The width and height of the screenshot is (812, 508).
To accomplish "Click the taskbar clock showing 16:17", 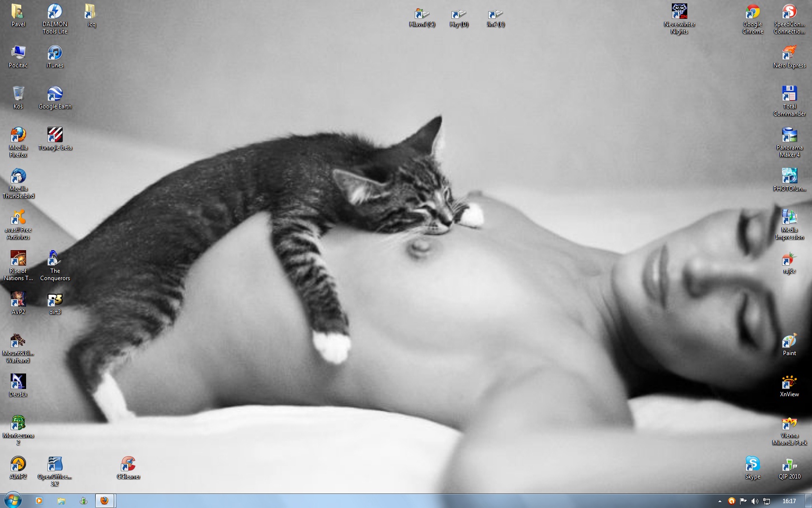I will point(789,501).
